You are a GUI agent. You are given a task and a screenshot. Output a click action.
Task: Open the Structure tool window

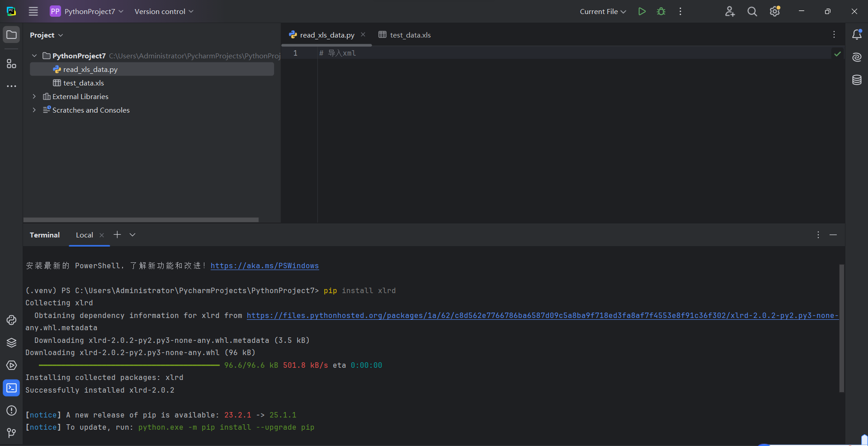pos(11,64)
